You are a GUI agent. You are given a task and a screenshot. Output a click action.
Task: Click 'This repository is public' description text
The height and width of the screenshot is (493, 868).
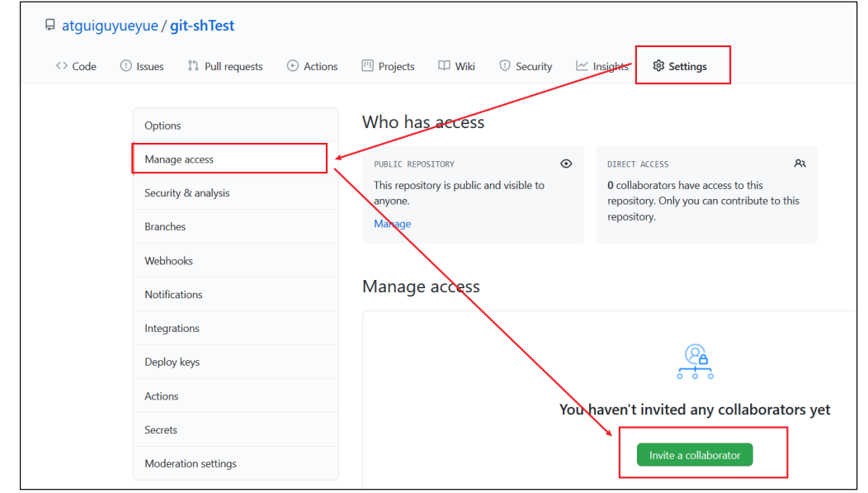pos(459,192)
